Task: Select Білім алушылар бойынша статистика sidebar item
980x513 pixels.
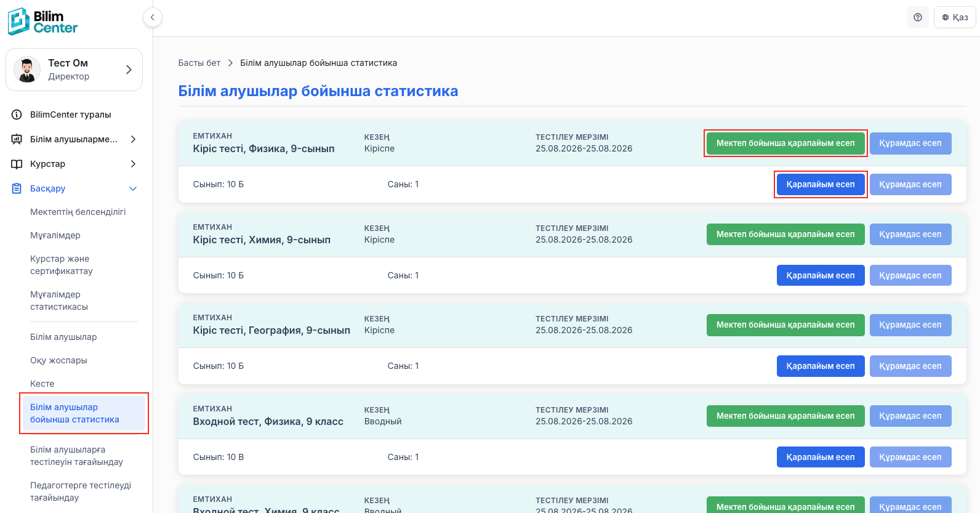Action: point(84,413)
